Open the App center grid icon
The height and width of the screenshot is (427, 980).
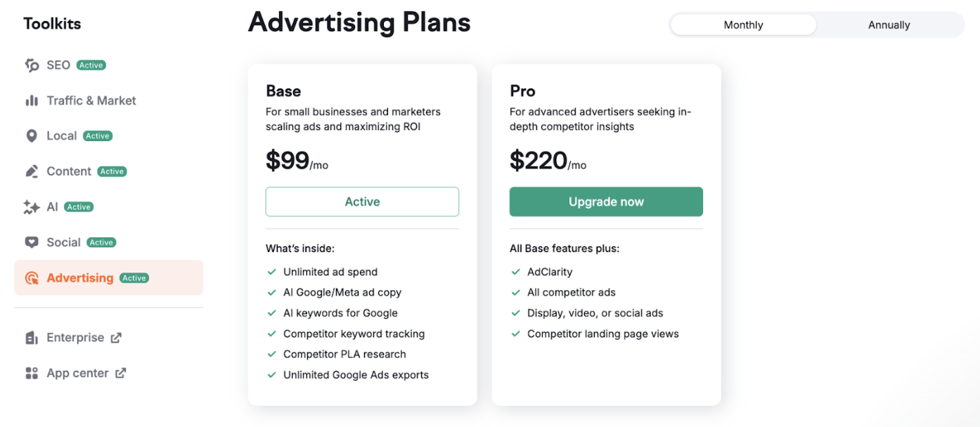pyautogui.click(x=32, y=373)
